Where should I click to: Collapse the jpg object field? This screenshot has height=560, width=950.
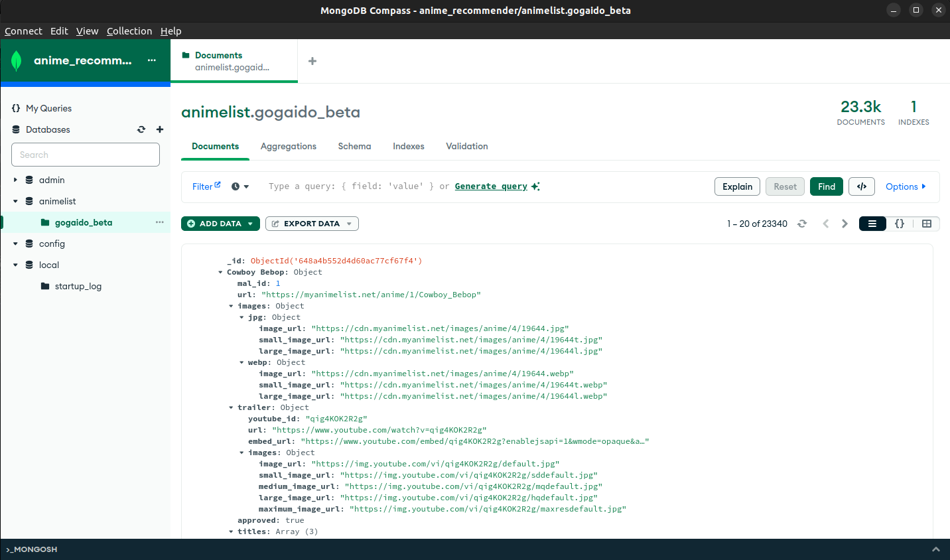click(x=241, y=318)
